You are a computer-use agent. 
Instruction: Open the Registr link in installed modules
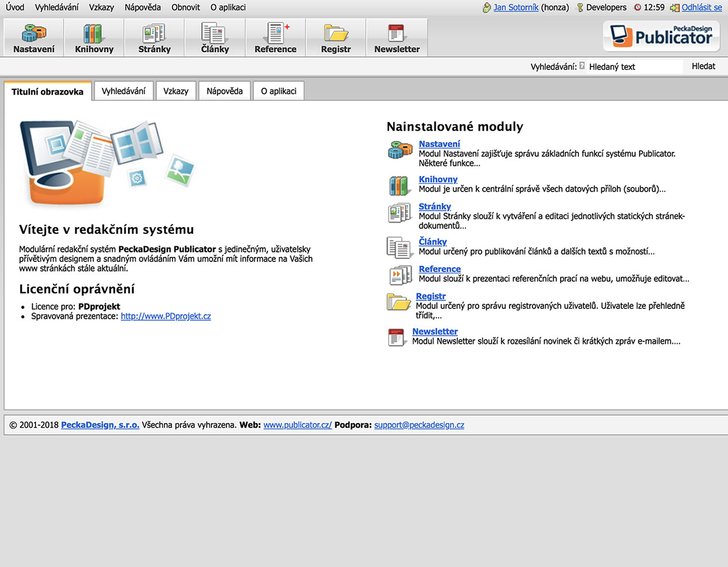pyautogui.click(x=430, y=296)
